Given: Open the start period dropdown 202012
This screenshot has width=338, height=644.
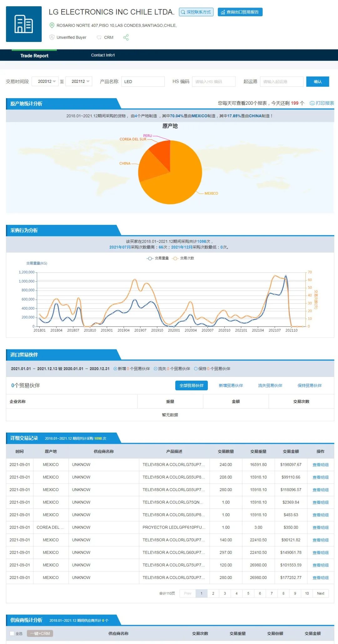Looking at the screenshot, I should (45, 82).
